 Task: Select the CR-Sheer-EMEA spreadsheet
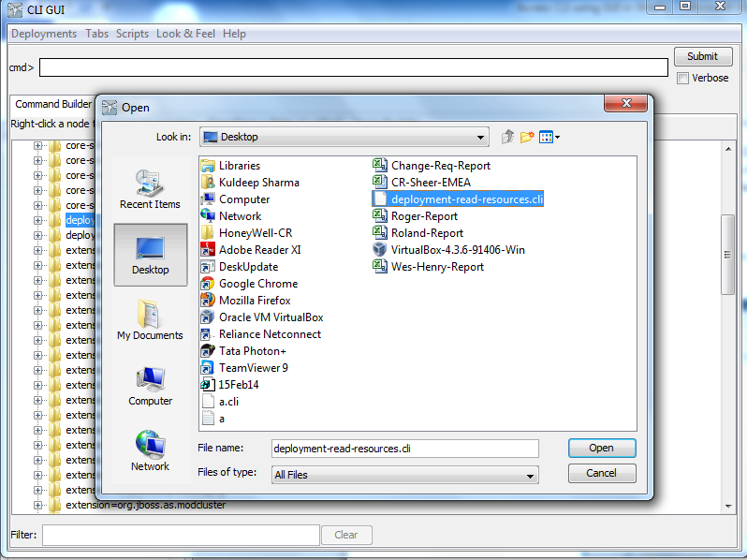pos(421,183)
